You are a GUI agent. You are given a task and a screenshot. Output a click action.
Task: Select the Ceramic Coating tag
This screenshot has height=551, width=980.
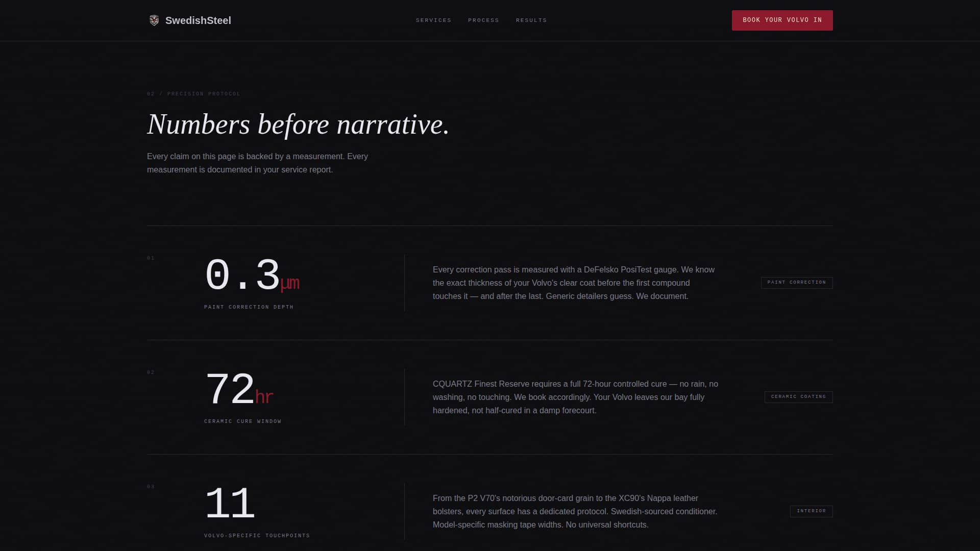tap(799, 397)
